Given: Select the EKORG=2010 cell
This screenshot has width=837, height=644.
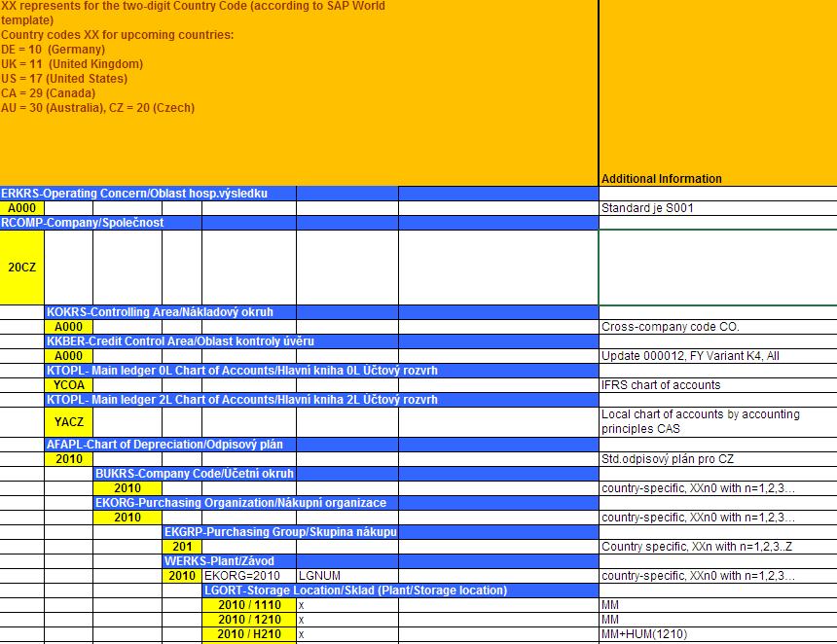Looking at the screenshot, I should [249, 576].
